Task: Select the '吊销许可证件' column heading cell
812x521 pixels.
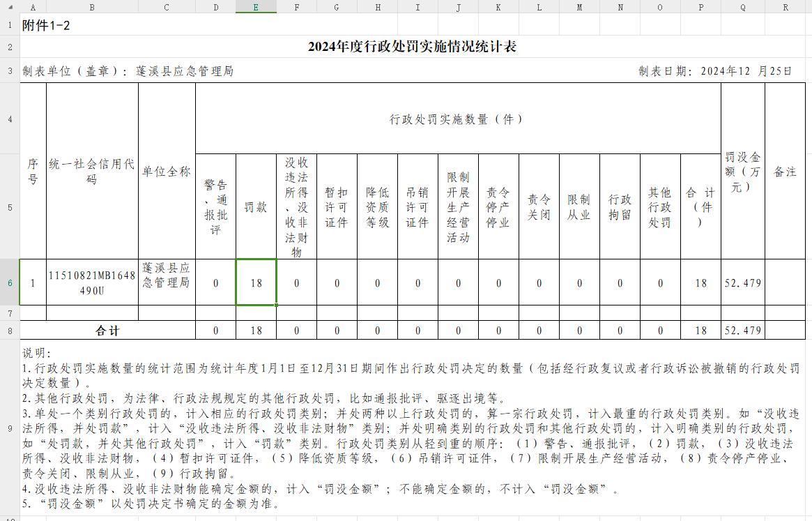Action: (418, 207)
